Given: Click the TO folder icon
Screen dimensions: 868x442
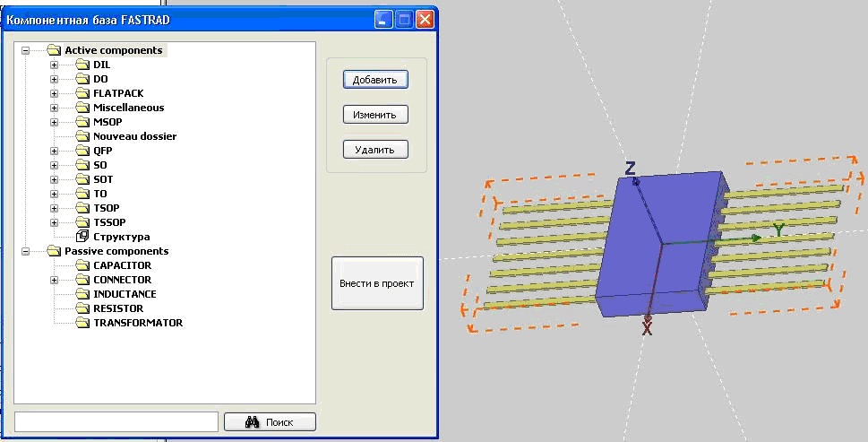Looking at the screenshot, I should (82, 194).
